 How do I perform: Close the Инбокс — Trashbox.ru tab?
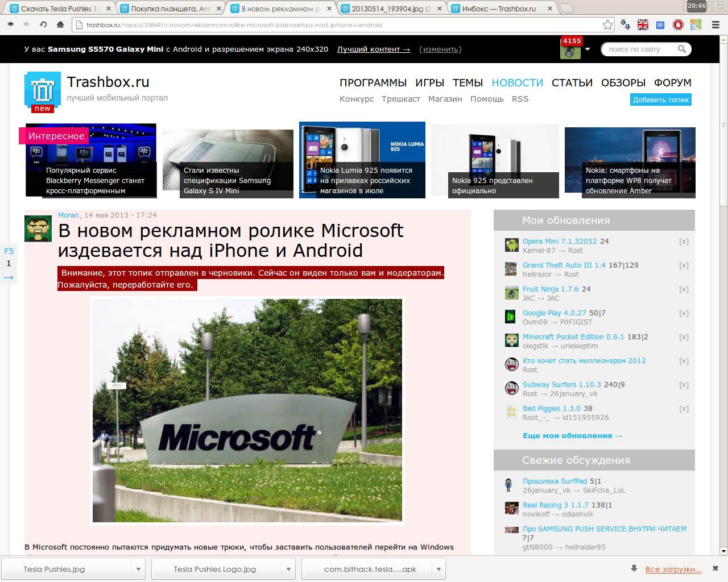coord(549,9)
